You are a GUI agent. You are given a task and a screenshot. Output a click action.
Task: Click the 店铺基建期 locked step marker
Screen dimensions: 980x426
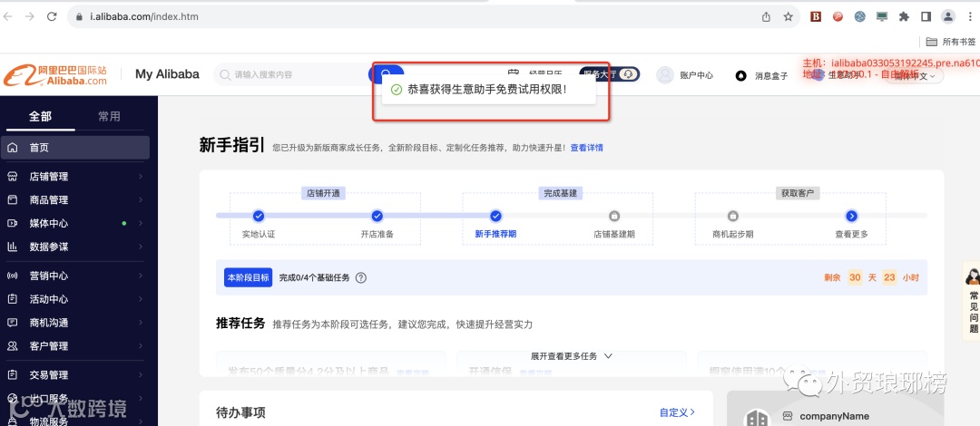pyautogui.click(x=614, y=216)
